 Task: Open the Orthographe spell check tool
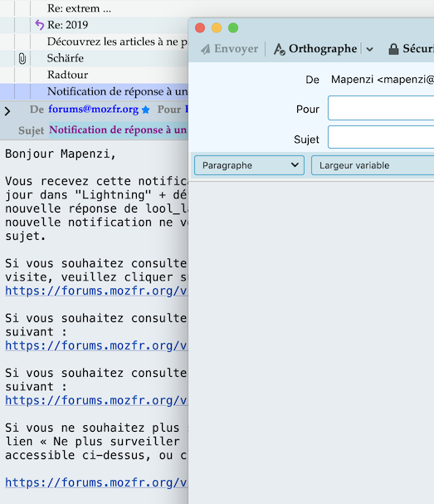click(315, 49)
